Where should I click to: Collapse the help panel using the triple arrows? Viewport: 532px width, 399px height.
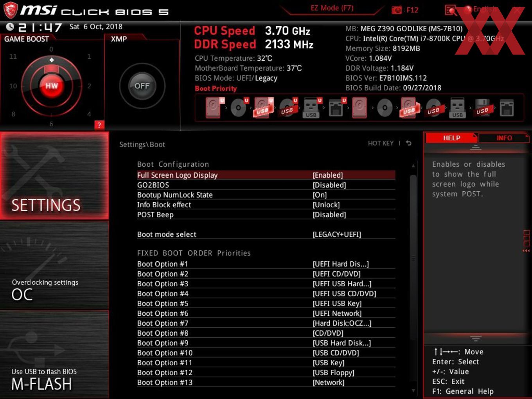click(526, 251)
